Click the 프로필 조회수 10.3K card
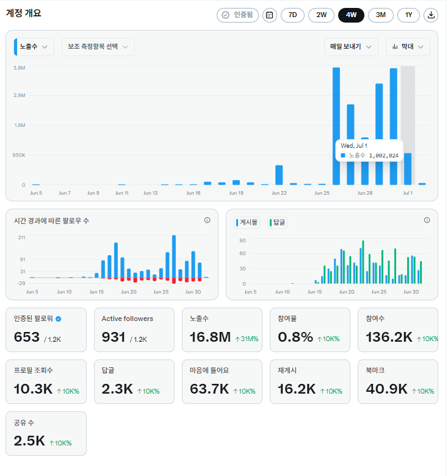Screen dimensions: 448x476 (x=46, y=383)
